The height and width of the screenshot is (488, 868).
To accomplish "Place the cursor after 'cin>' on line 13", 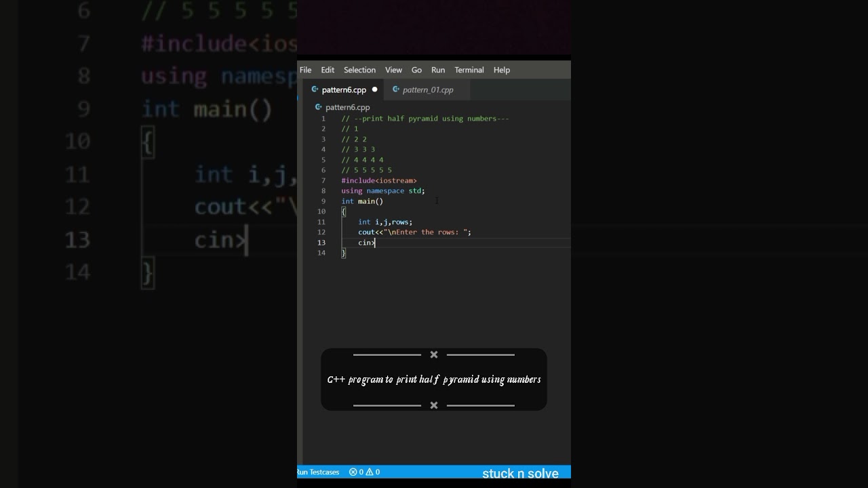I will [x=375, y=243].
